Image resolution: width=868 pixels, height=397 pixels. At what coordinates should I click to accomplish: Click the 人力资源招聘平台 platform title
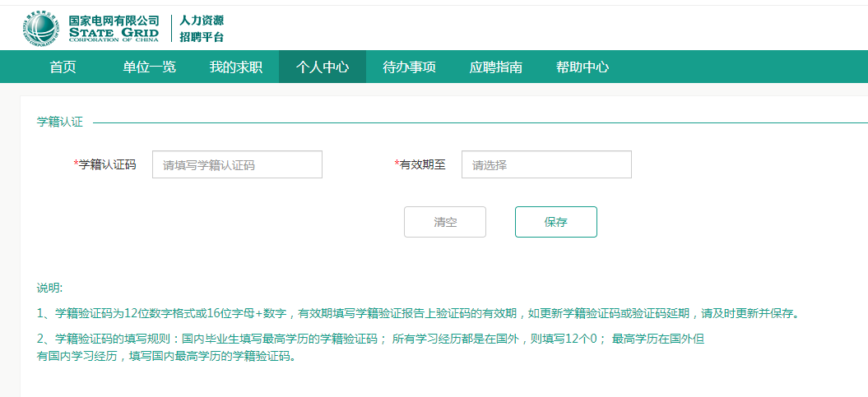[x=202, y=29]
